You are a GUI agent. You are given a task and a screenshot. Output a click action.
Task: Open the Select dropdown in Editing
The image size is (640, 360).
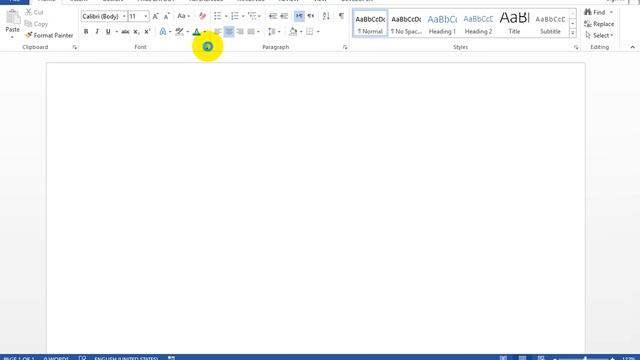coord(599,36)
